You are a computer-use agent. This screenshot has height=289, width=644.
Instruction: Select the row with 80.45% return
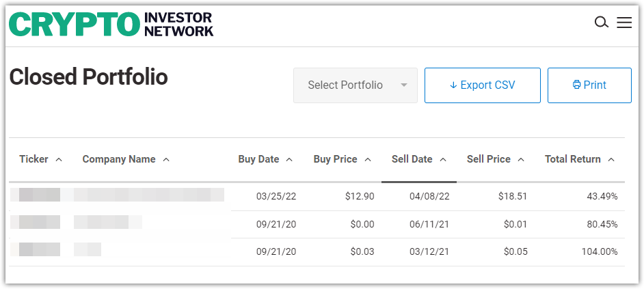coord(317,225)
